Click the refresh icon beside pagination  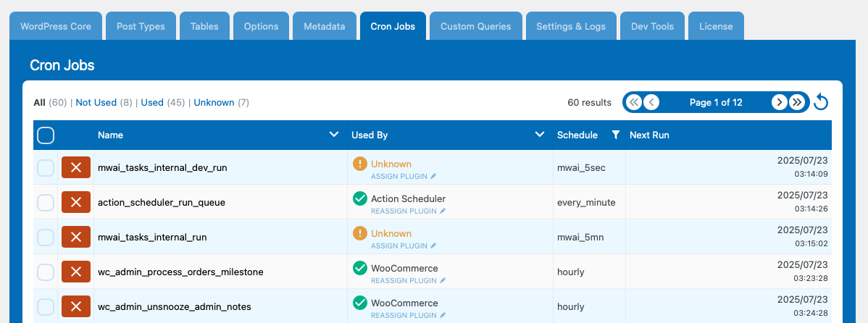[x=821, y=102]
